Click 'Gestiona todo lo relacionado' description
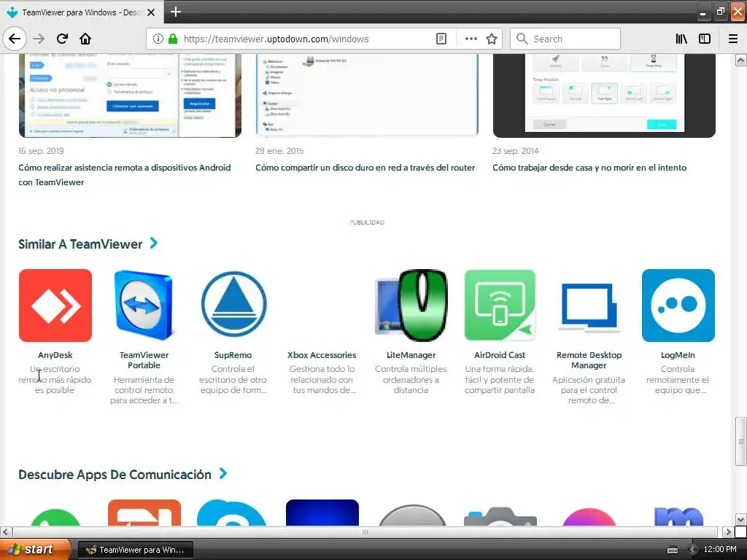 coord(322,379)
